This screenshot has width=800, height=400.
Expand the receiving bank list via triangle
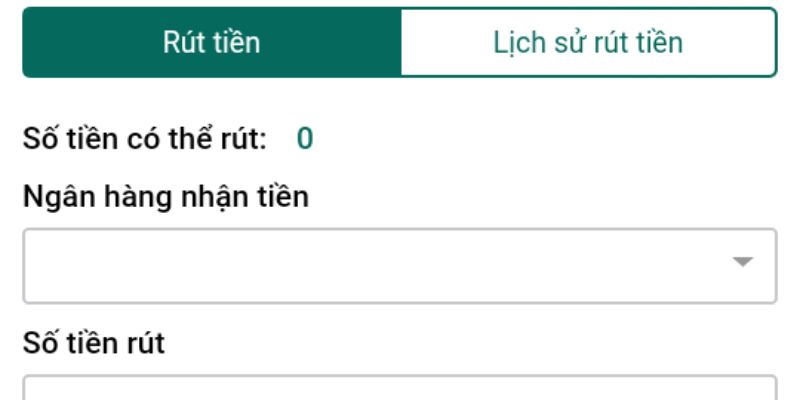pyautogui.click(x=742, y=263)
